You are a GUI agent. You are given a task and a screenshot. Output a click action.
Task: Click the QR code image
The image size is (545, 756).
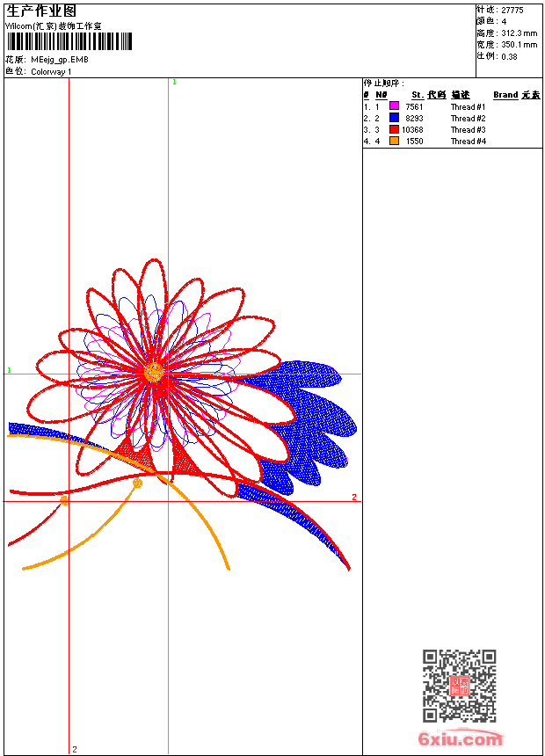coord(459,686)
